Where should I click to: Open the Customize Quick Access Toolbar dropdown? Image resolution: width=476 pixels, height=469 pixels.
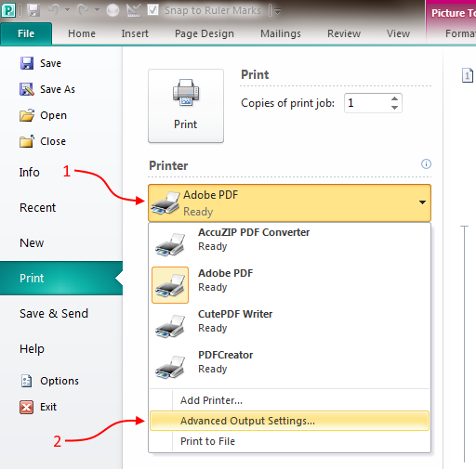277,11
